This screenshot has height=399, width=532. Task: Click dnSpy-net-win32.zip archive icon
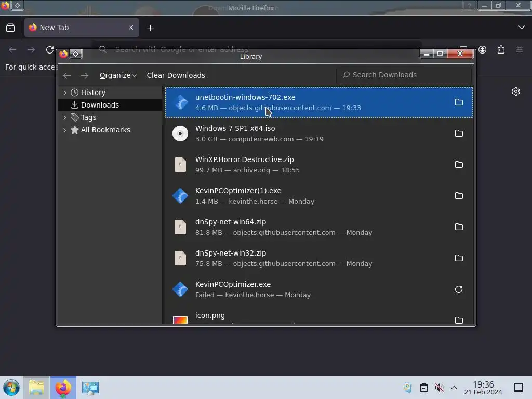(x=180, y=258)
